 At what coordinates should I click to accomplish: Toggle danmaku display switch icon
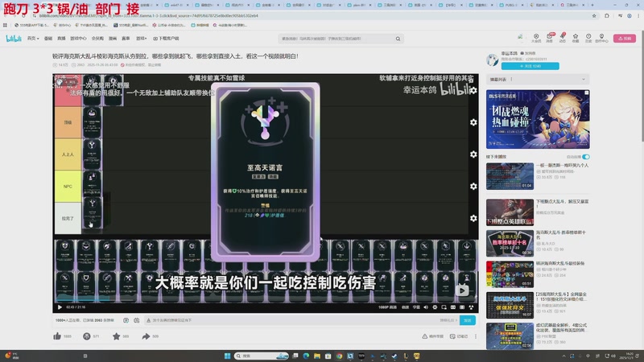coord(126,320)
